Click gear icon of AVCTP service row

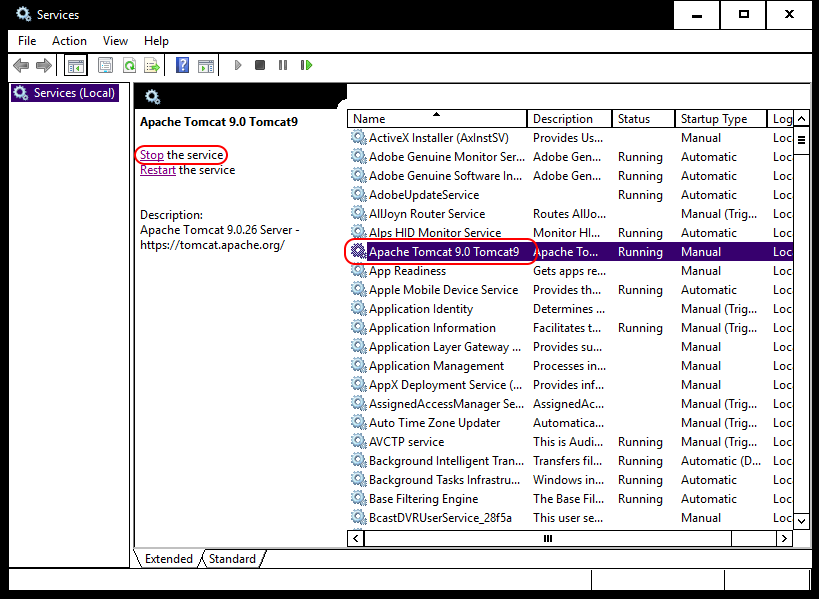click(358, 442)
